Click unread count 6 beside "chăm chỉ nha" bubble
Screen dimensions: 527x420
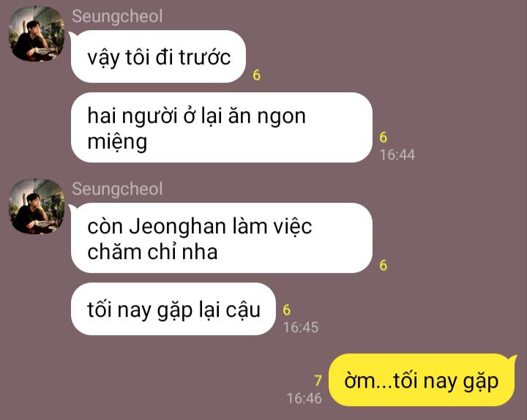383,265
